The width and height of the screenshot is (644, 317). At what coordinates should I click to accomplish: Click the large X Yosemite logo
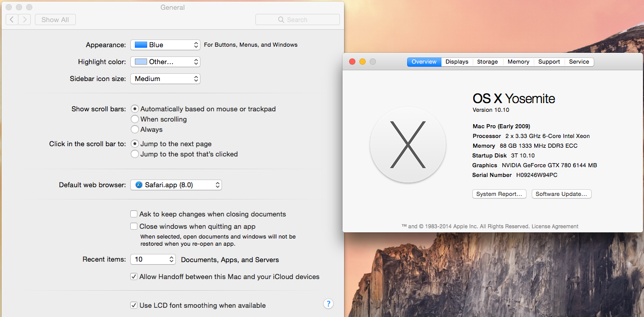click(408, 144)
